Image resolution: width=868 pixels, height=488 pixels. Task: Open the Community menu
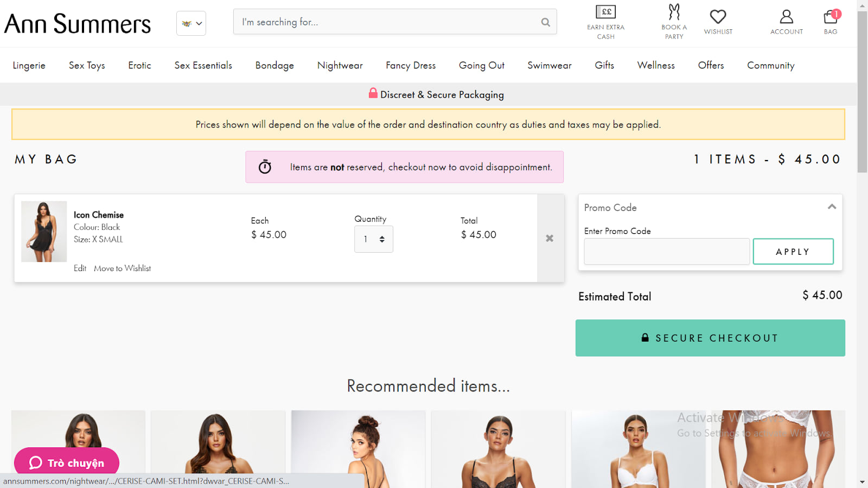click(x=771, y=66)
